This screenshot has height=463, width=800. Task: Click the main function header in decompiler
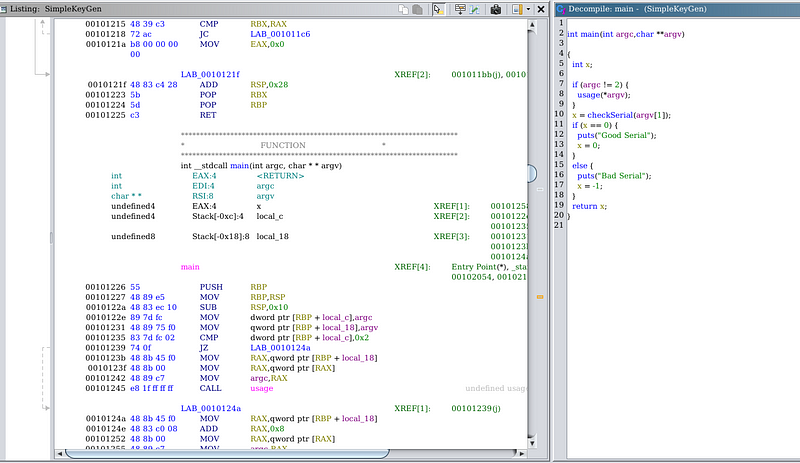tap(626, 34)
